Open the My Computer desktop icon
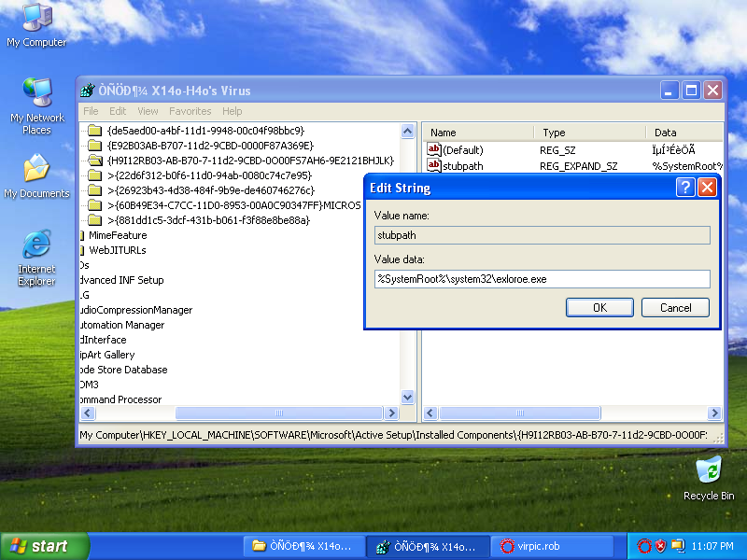747x560 pixels. [36, 25]
